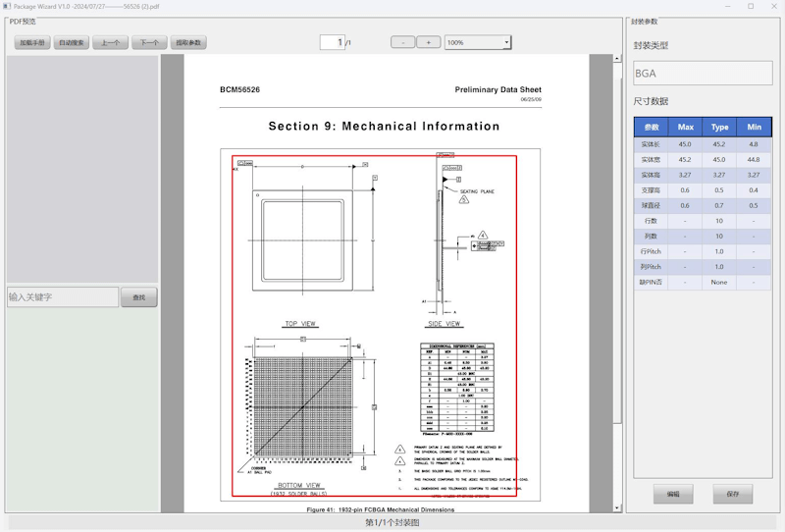
Task: Select the 缺PIN否 None cell
Action: (719, 282)
